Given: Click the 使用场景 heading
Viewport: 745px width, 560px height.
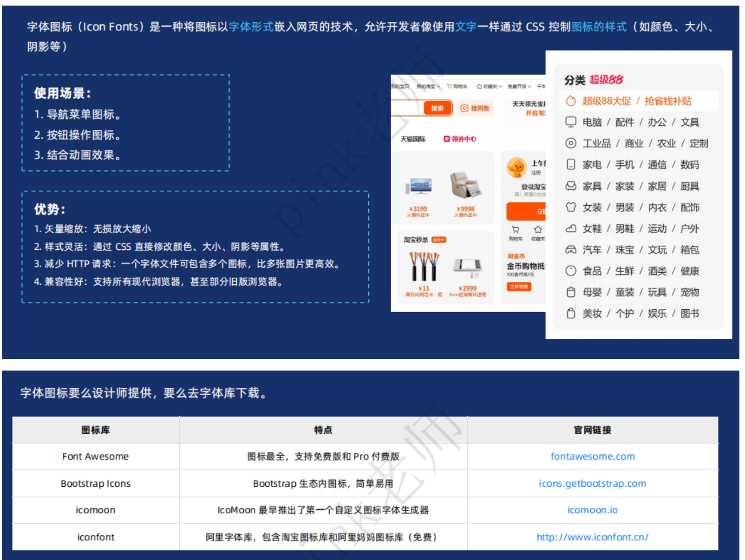Looking at the screenshot, I should click(x=62, y=93).
